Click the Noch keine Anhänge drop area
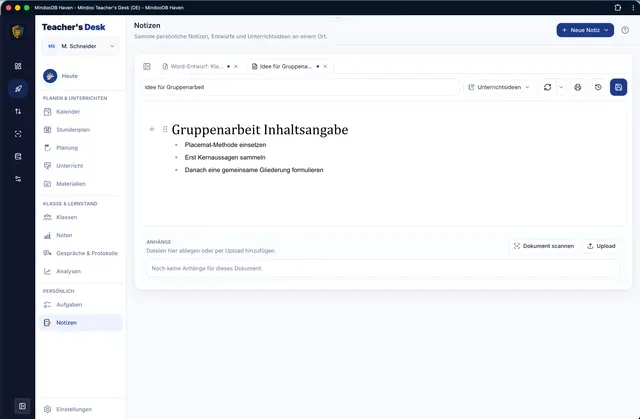Viewport: 640px width, 419px height. [383, 268]
